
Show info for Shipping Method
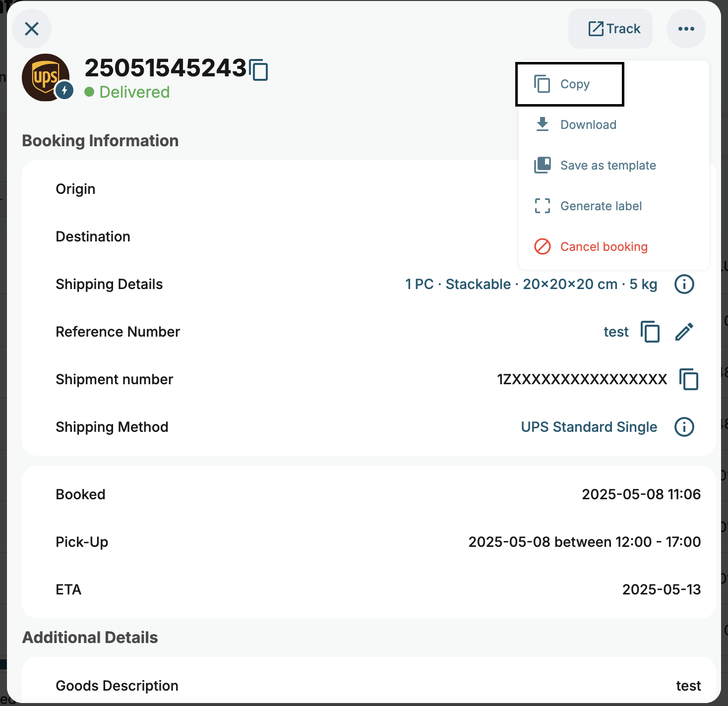[684, 427]
